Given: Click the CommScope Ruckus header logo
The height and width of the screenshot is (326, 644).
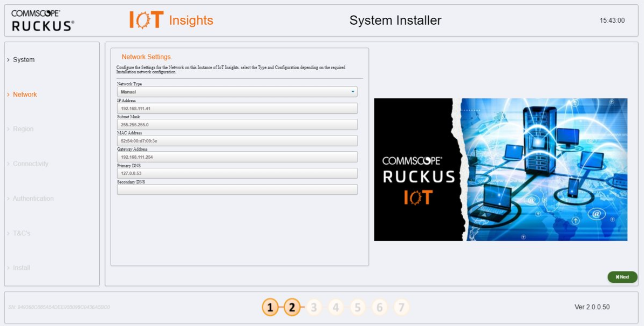Looking at the screenshot, I should tap(43, 21).
